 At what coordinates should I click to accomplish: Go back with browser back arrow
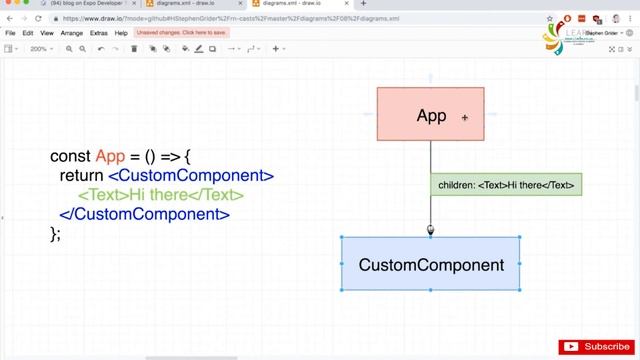10,19
